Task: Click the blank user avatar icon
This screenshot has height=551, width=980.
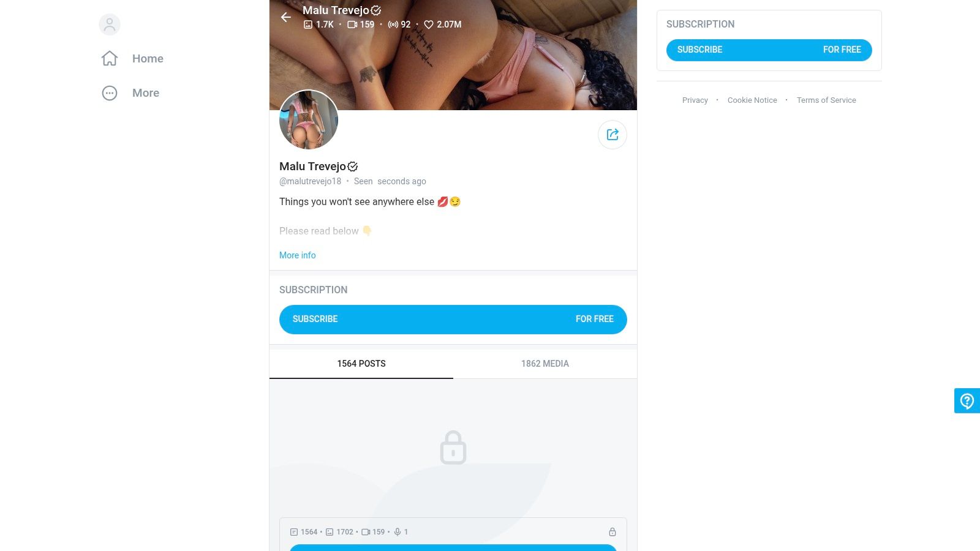Action: coord(110,24)
